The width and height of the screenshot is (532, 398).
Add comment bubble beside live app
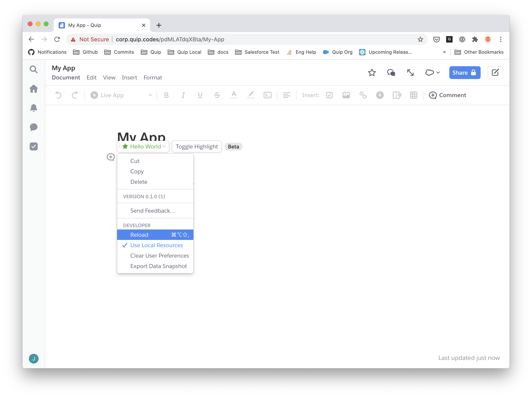(111, 157)
